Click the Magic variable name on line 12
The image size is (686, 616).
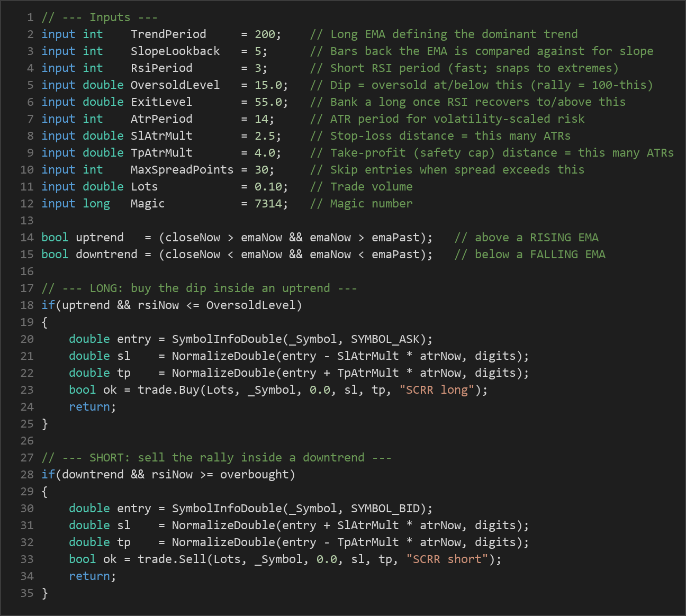pyautogui.click(x=148, y=204)
